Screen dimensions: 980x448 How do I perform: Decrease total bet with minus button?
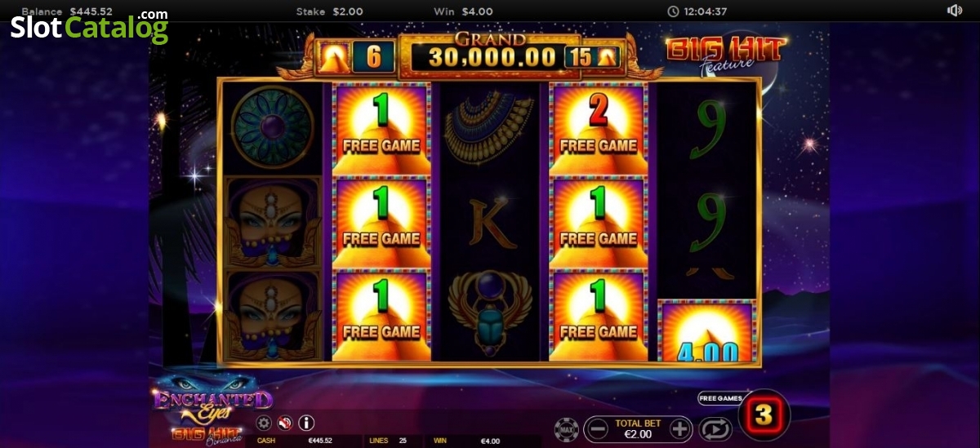(x=599, y=428)
